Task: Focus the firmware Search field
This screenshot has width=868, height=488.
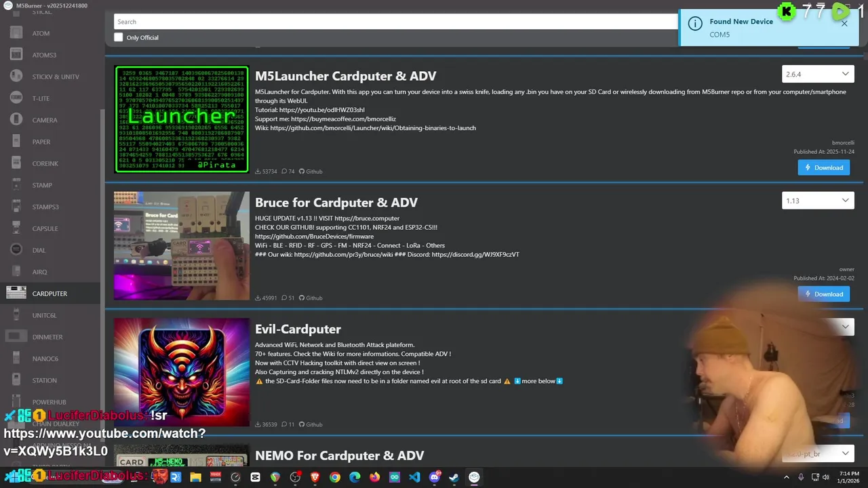Action: coord(396,22)
